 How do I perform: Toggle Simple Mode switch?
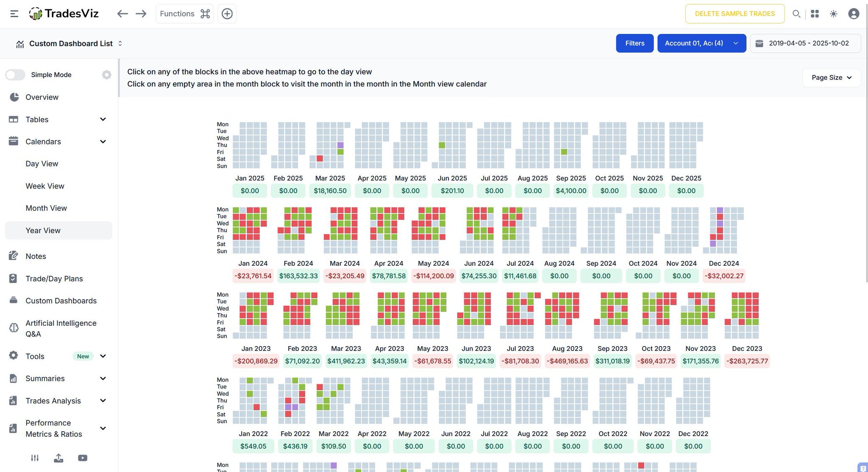[x=16, y=75]
